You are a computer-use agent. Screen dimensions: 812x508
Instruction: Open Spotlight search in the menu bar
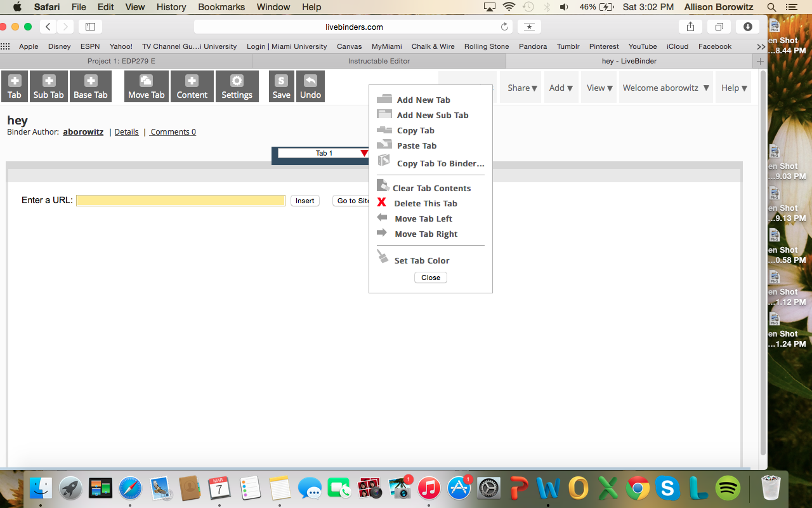pos(771,7)
